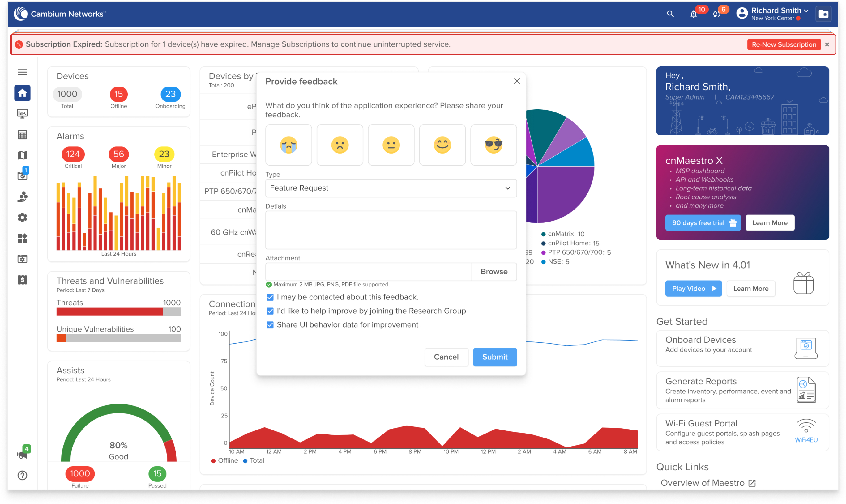This screenshot has width=846, height=504.
Task: Go to Home dashboard sidebar icon
Action: coord(23,93)
